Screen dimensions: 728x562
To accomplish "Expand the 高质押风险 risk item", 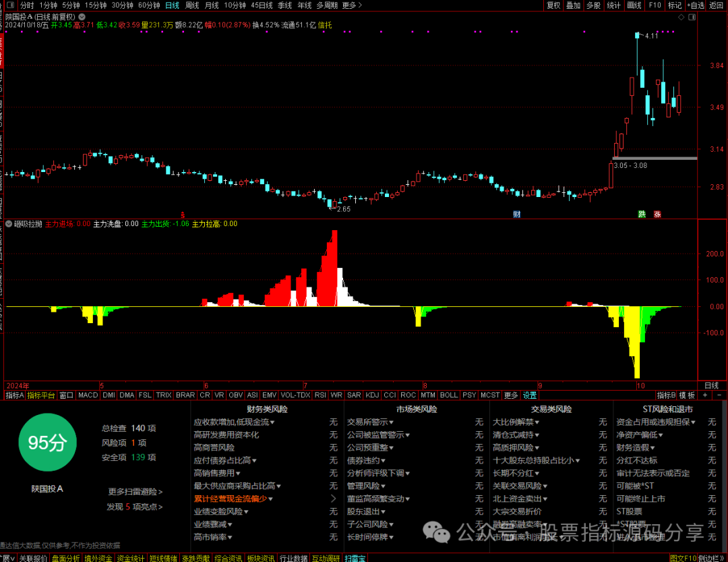I will [516, 448].
